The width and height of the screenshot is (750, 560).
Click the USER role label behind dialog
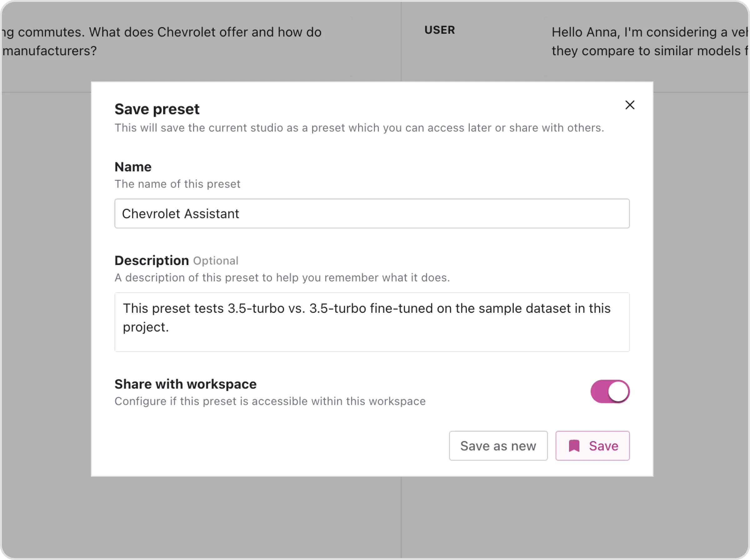(439, 30)
